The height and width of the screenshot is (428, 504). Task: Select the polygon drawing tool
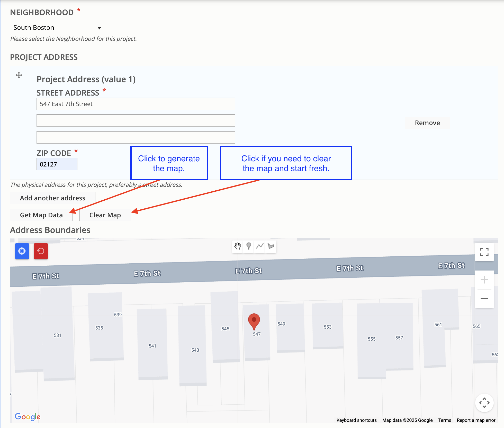point(271,247)
